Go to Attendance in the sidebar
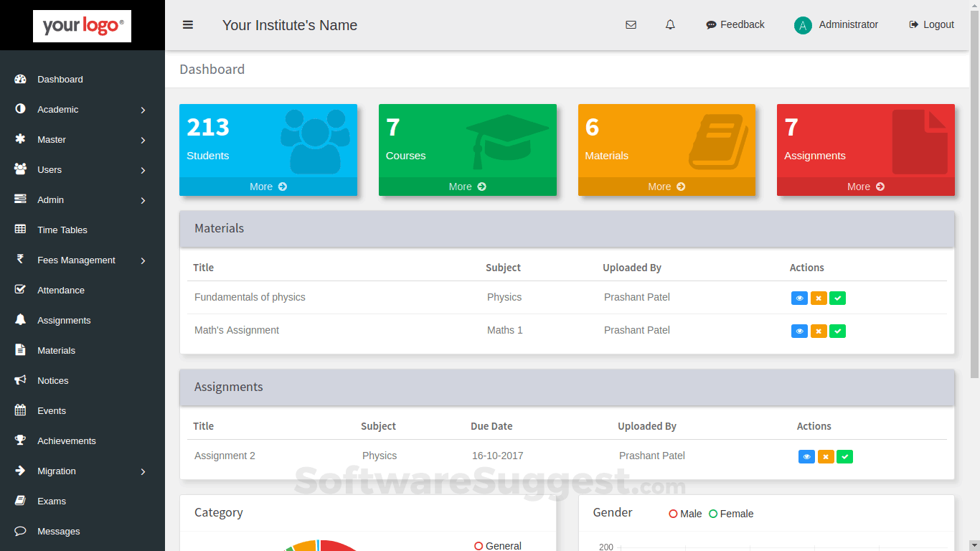 pos(61,291)
